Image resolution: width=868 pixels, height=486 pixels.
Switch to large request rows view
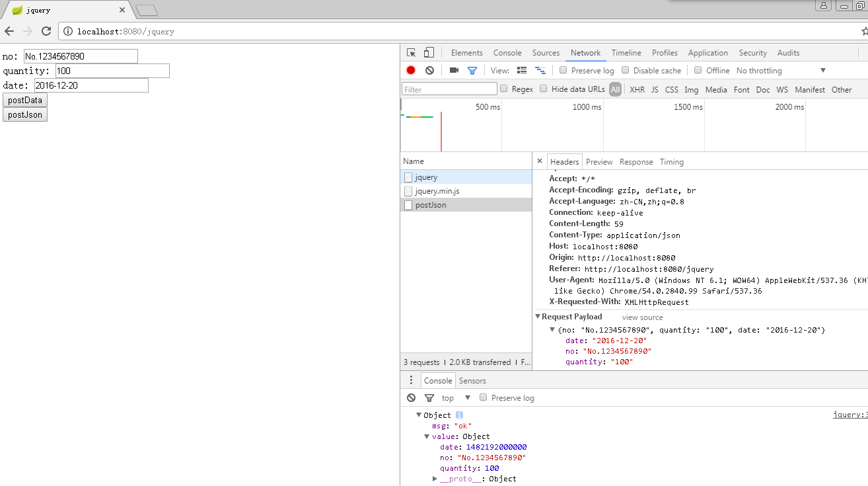point(522,70)
